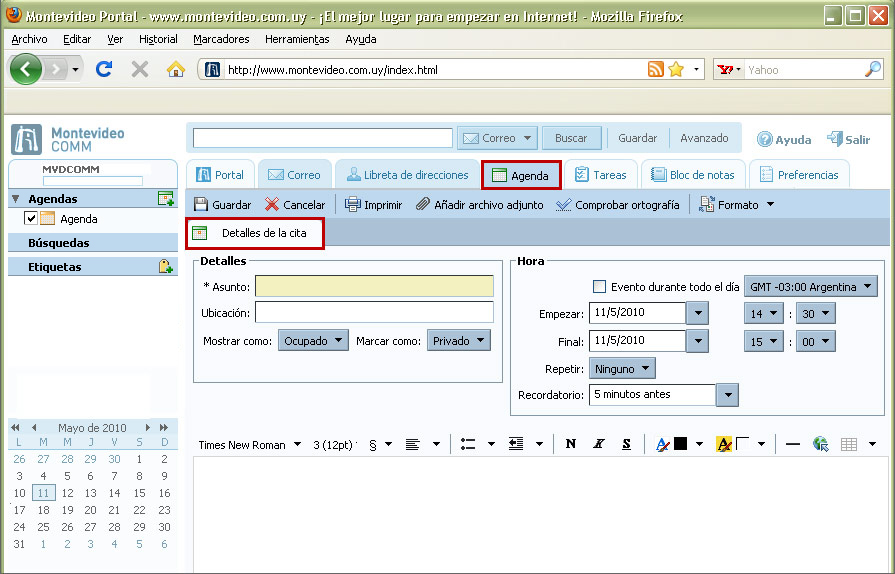
Task: Toggle bold (N) text formatting
Action: [x=571, y=445]
